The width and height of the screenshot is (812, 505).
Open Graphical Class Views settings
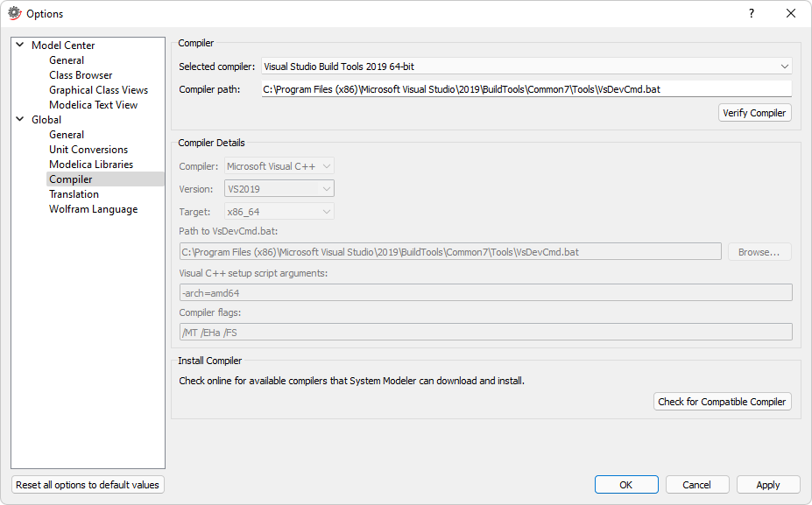[x=98, y=90]
